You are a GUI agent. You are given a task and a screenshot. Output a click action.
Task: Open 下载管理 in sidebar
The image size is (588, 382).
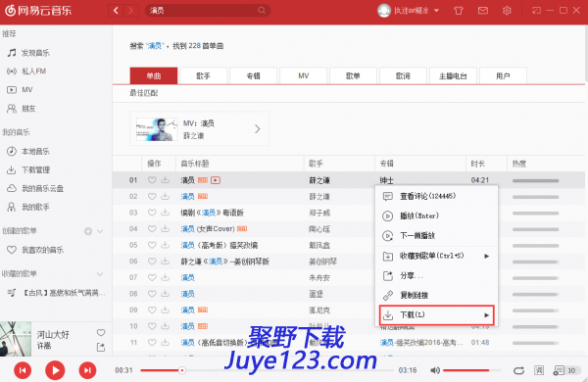[x=28, y=170]
